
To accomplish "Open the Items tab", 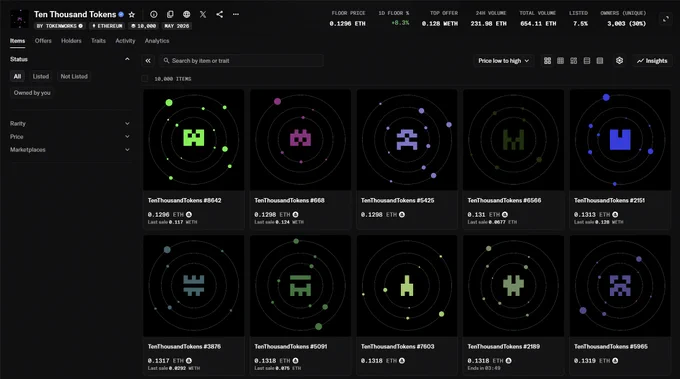I will [17, 41].
